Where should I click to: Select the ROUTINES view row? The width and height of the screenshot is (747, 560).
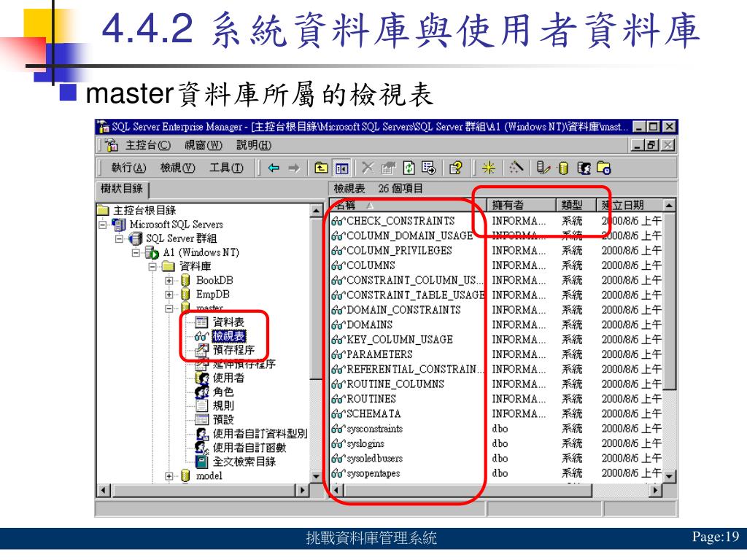click(364, 399)
